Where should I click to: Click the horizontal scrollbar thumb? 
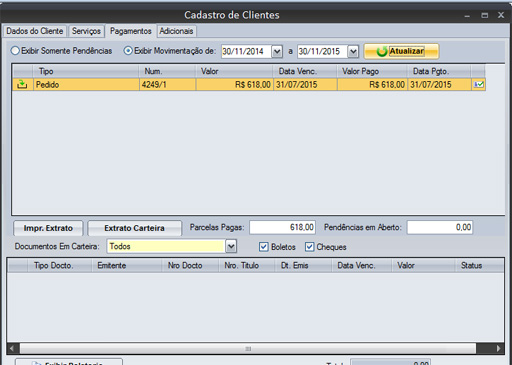(x=248, y=349)
